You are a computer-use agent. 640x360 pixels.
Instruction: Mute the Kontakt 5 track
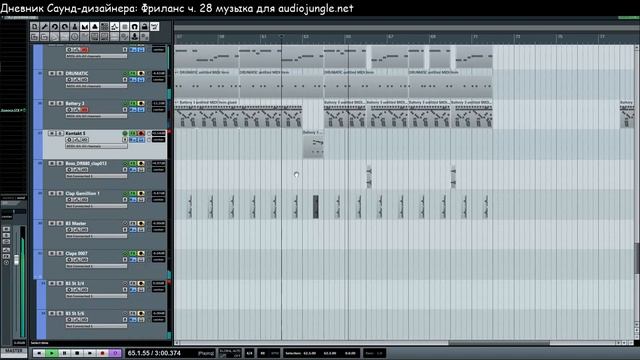click(52, 133)
